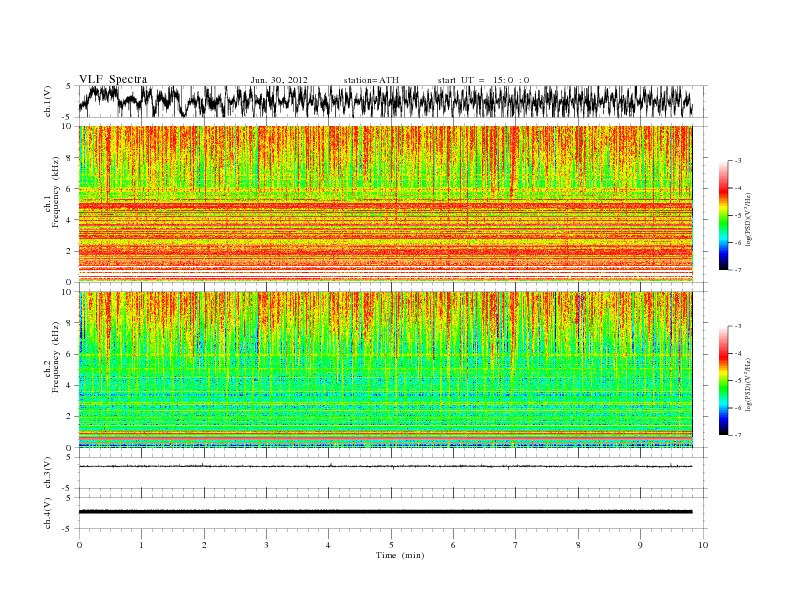Click the "station=ATH" header label
792x612 pixels.
tap(371, 80)
